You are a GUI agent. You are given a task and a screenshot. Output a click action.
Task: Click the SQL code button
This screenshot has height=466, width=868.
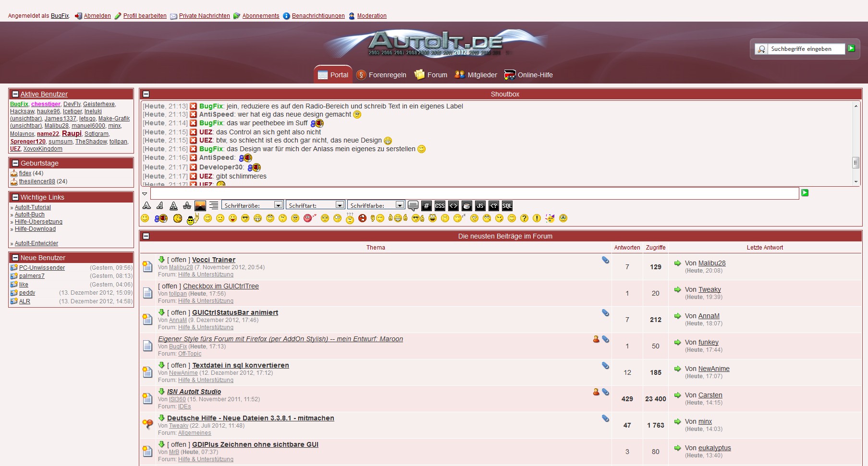[x=507, y=206]
